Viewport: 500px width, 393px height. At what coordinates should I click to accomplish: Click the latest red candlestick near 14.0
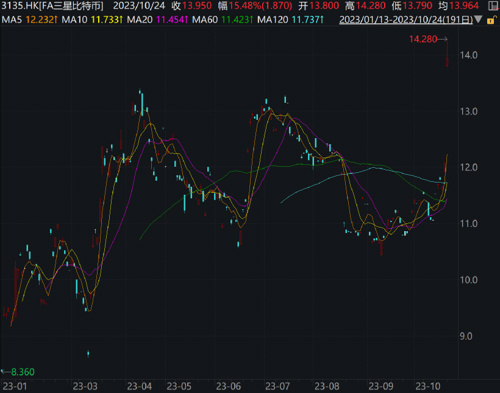click(x=447, y=53)
